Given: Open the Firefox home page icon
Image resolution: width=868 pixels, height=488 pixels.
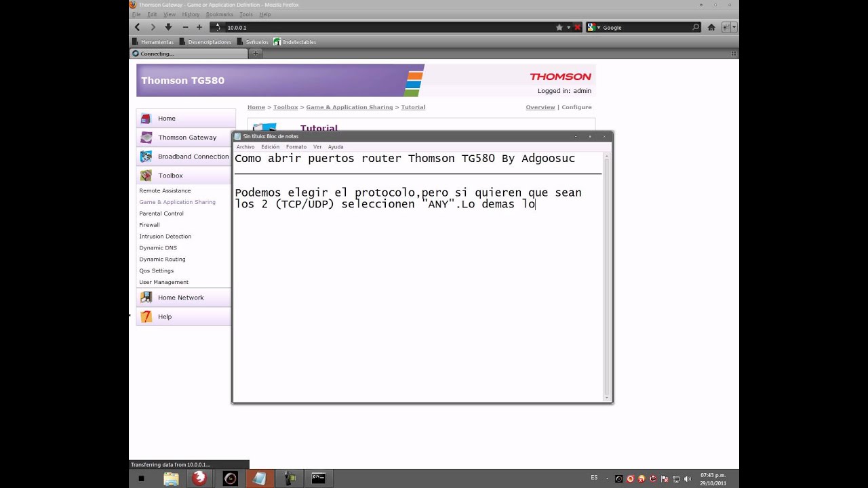Looking at the screenshot, I should pyautogui.click(x=711, y=27).
